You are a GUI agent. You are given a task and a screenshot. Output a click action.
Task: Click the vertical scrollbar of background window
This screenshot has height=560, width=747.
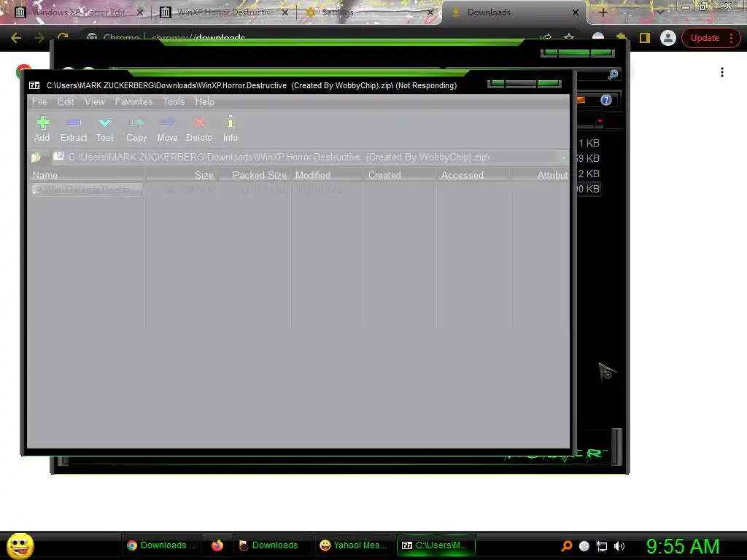616,446
